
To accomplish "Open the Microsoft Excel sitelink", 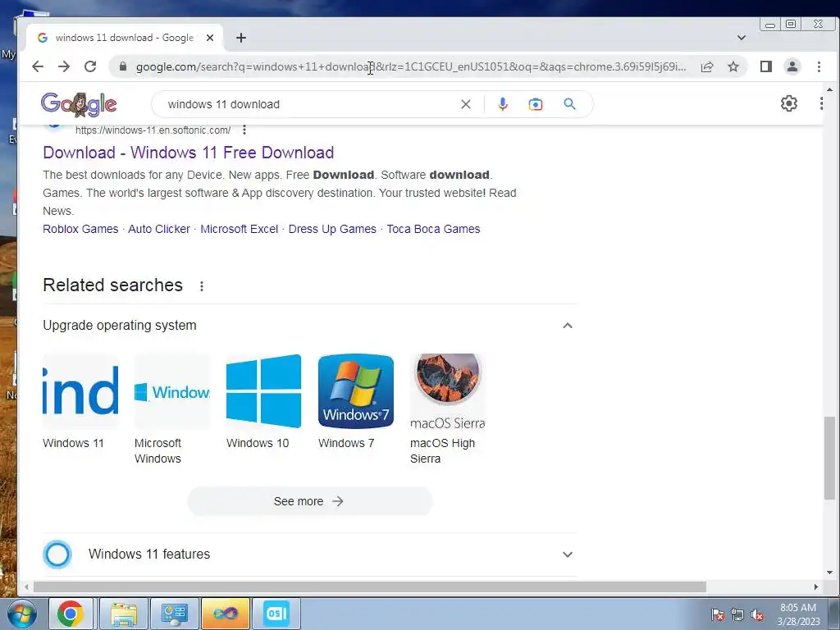I will coord(240,230).
